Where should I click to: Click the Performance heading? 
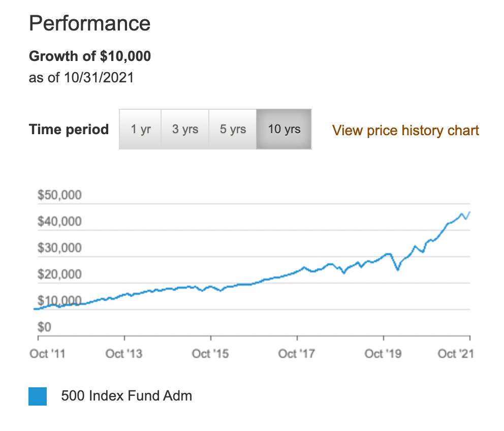coord(89,23)
